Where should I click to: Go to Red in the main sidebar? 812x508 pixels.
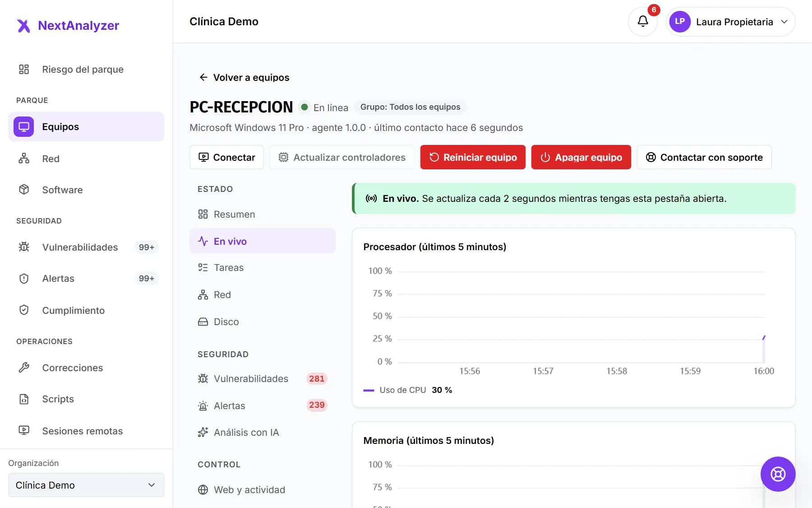tap(86, 158)
